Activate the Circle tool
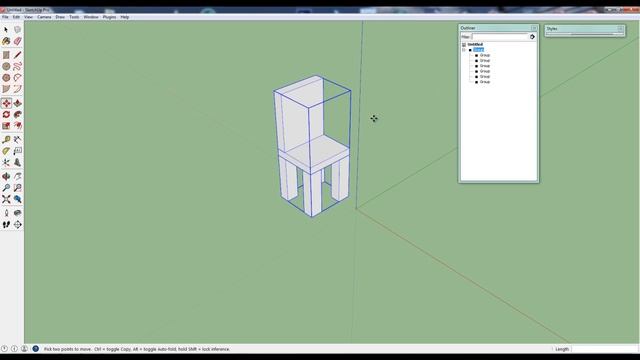 point(6,66)
